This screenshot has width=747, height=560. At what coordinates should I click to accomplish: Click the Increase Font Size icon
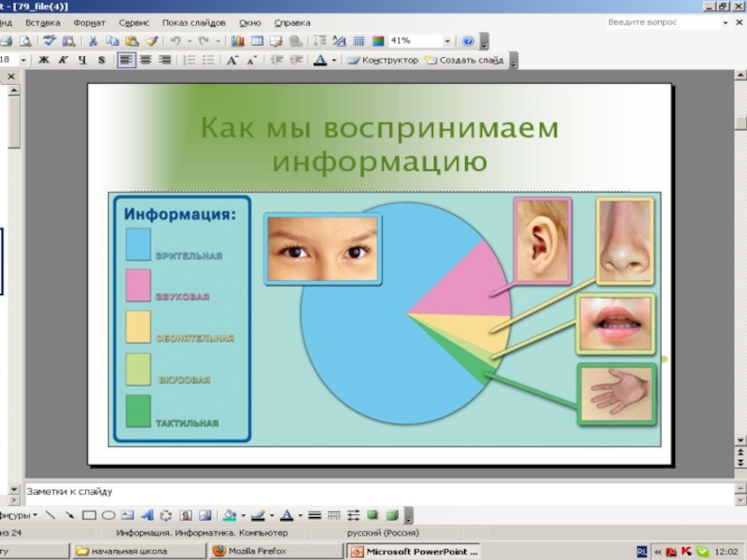pos(232,60)
